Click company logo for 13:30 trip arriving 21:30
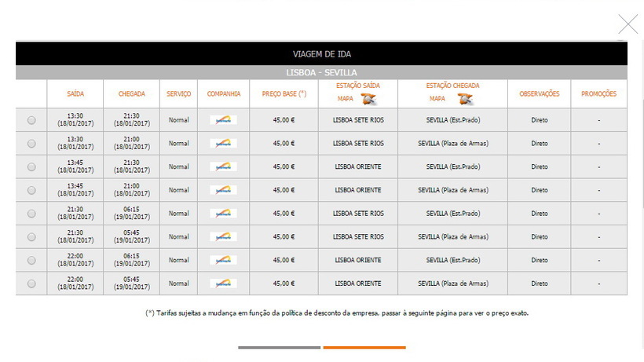644x362 pixels. (224, 120)
